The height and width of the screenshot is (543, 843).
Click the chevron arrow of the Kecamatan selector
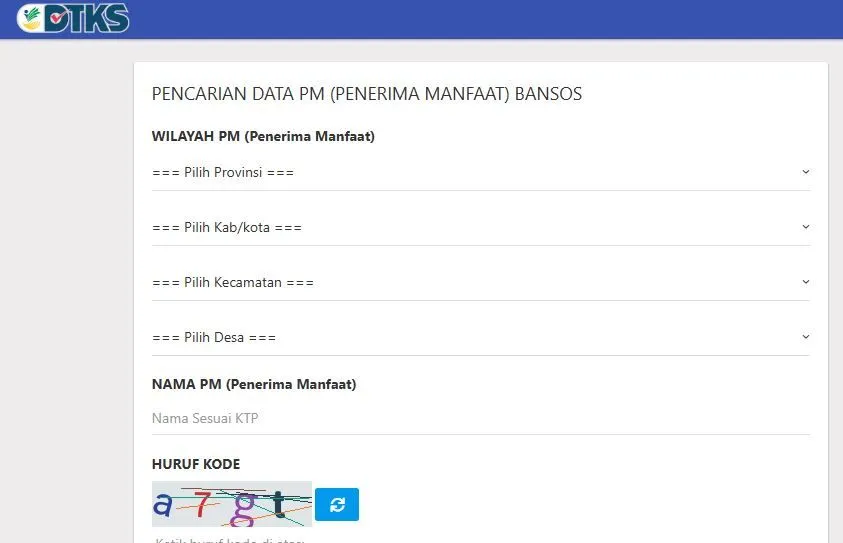(805, 282)
